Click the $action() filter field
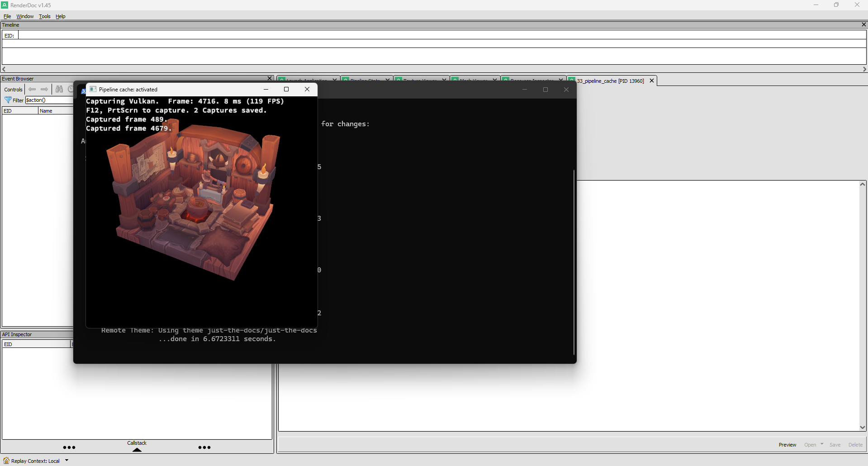This screenshot has height=466, width=868. click(49, 100)
